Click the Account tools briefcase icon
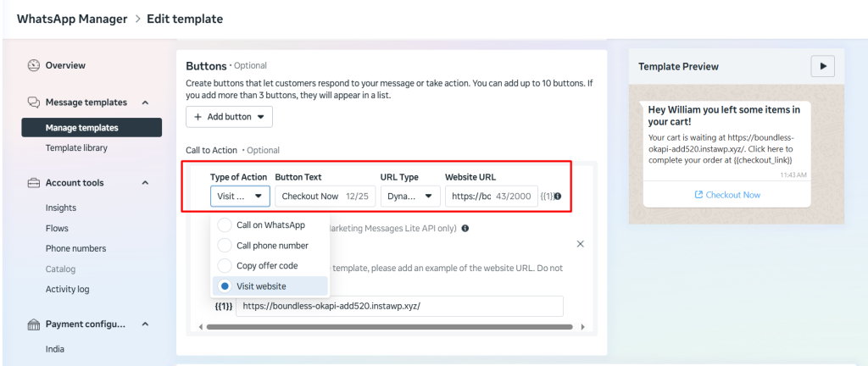Screen dimensions: 868x366 [34, 183]
